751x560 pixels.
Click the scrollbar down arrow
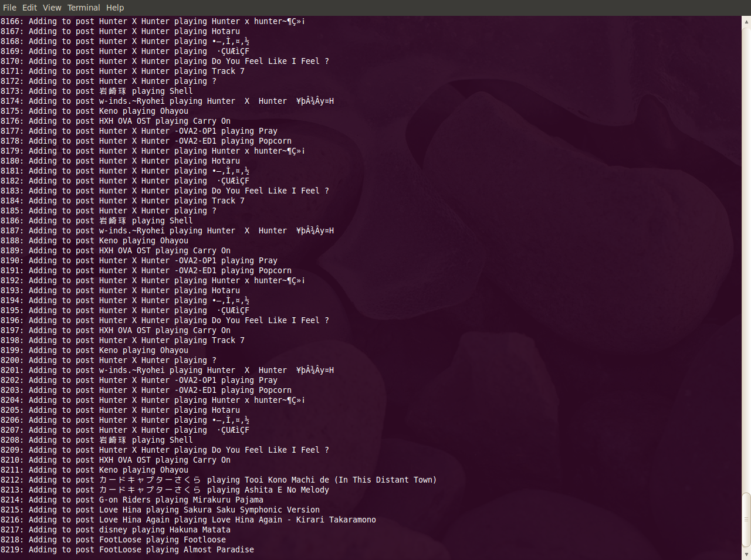(746, 554)
